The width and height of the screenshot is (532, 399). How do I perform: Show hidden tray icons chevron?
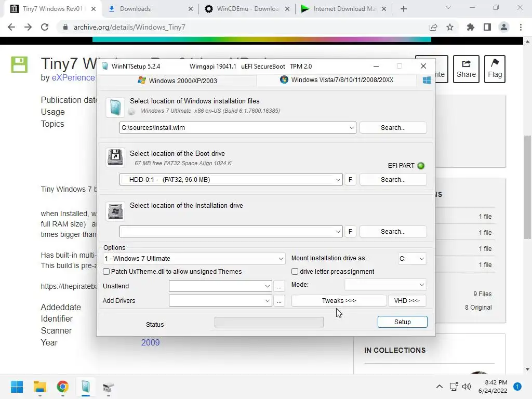click(x=440, y=387)
